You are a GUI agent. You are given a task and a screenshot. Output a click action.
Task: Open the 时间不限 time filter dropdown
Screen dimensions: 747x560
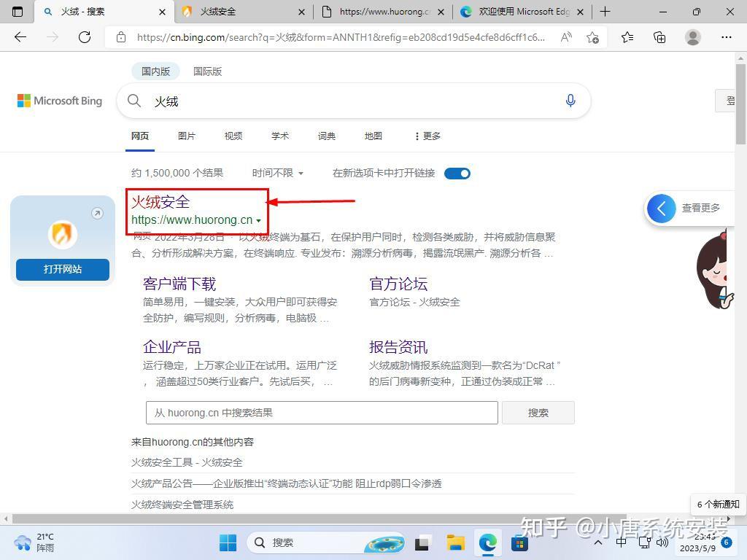click(278, 173)
